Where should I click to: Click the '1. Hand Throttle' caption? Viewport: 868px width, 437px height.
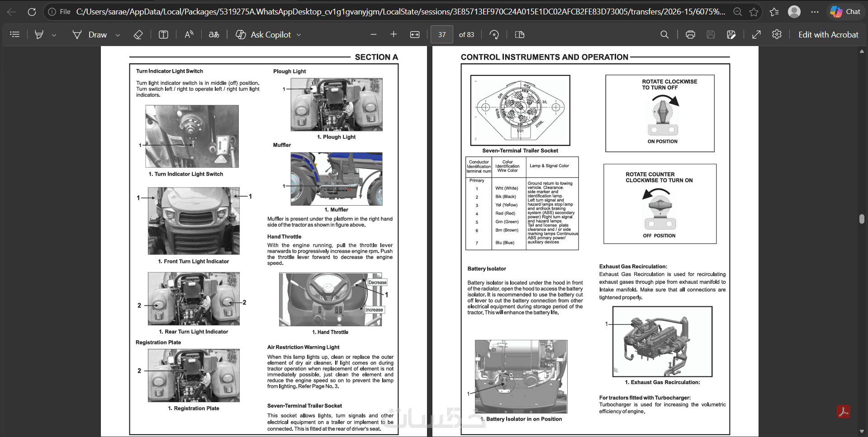point(330,332)
